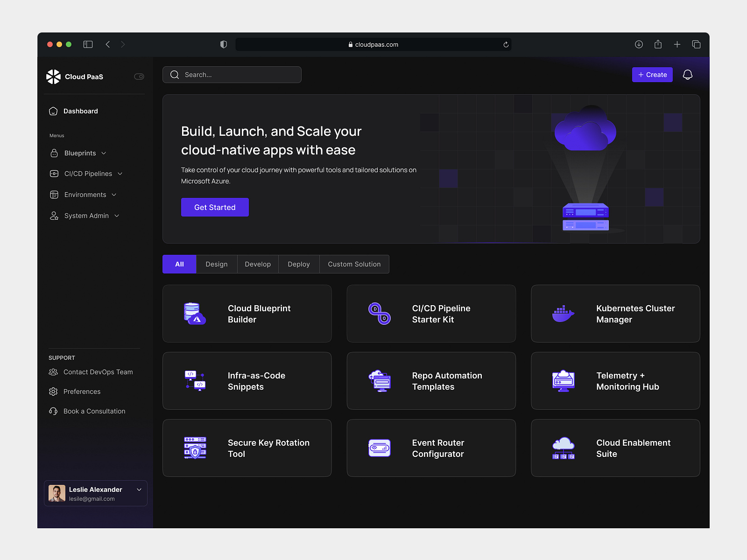
Task: Click the Telemetry + Monitoring Hub monitor icon
Action: 564,381
